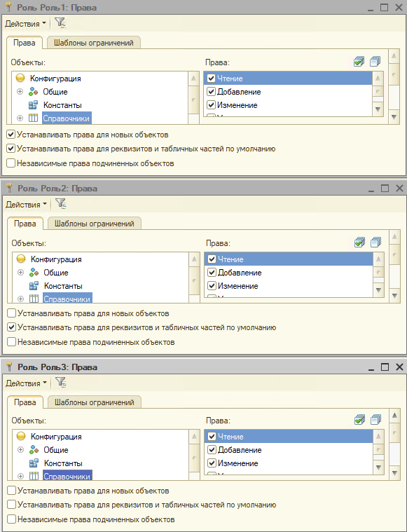
Task: Uncheck Добавление right in Роль1 window
Action: pos(211,92)
